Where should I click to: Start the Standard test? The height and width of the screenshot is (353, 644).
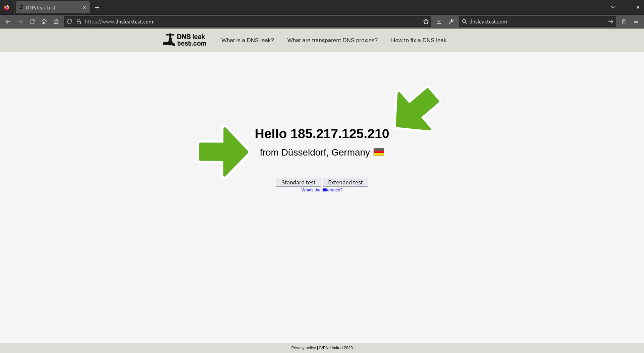click(298, 182)
